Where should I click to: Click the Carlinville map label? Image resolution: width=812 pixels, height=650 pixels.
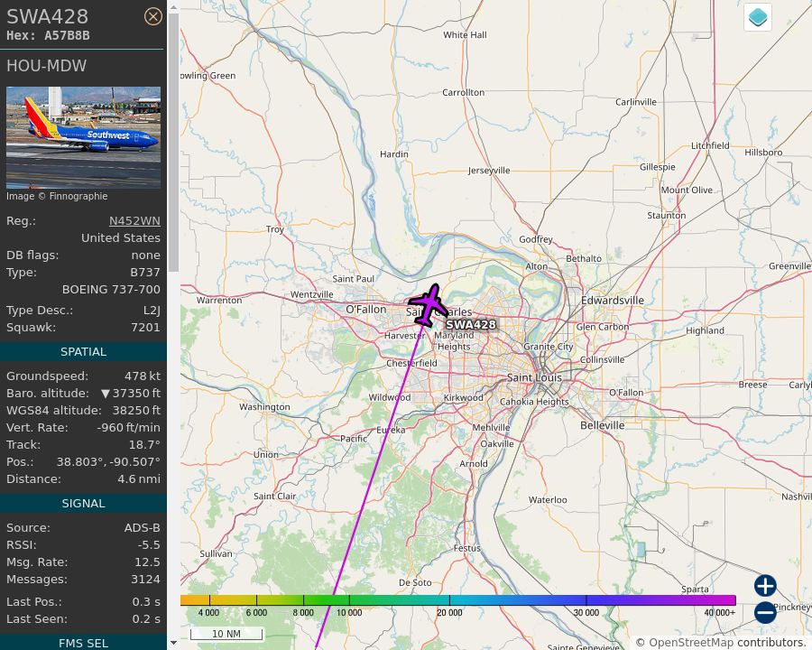[636, 102]
